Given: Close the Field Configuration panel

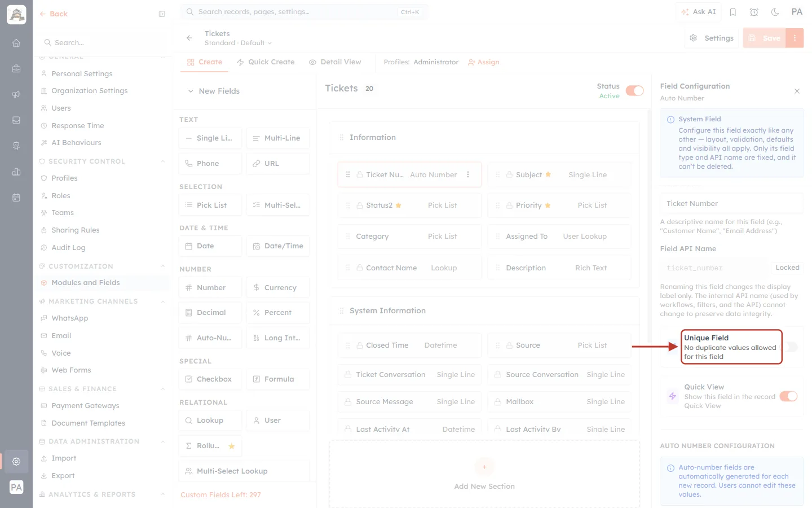Looking at the screenshot, I should point(797,91).
